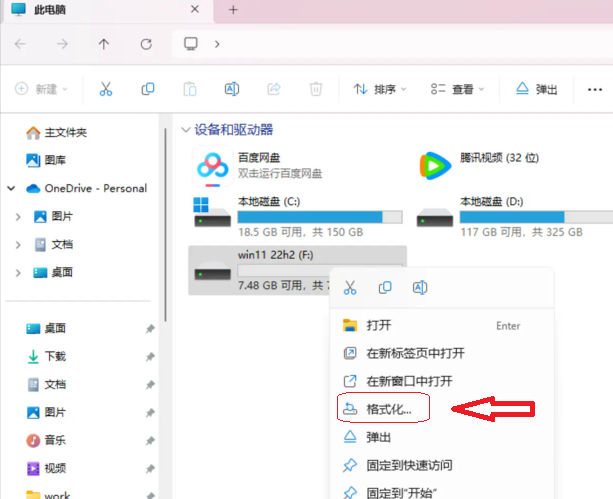Image resolution: width=613 pixels, height=499 pixels.
Task: Click the pin icon beside 音乐
Action: [x=150, y=441]
